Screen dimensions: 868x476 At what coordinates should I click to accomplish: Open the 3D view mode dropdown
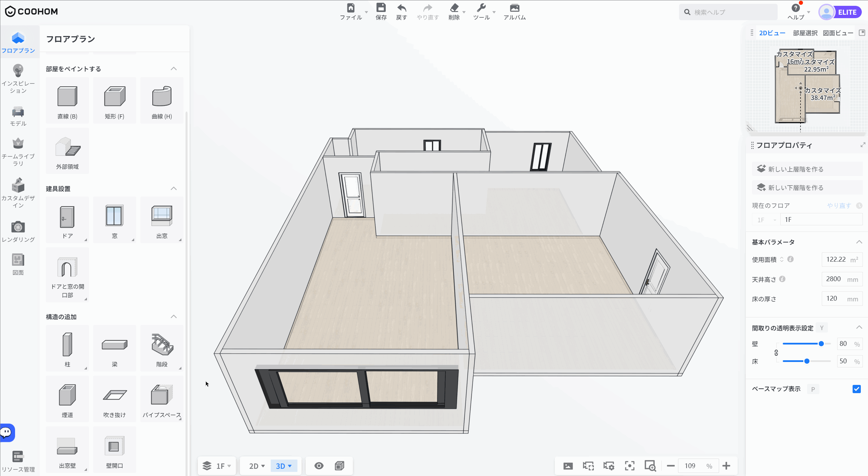284,466
